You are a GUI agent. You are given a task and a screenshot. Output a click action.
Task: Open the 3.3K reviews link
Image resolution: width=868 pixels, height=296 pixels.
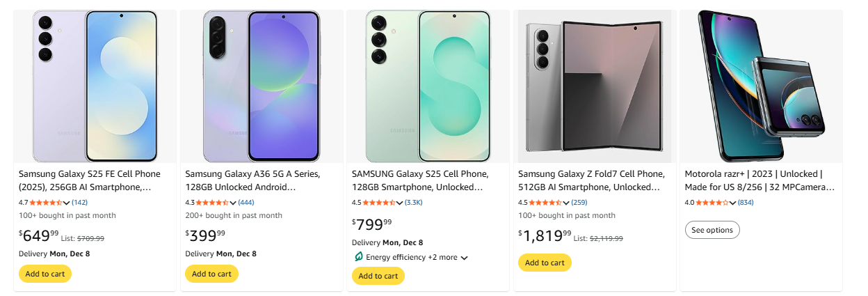413,203
